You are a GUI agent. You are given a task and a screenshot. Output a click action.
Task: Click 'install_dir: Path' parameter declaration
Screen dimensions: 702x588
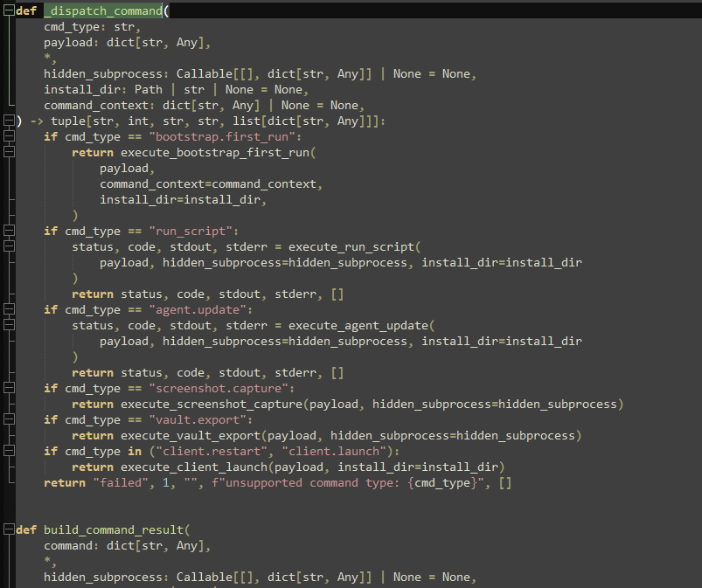point(103,89)
